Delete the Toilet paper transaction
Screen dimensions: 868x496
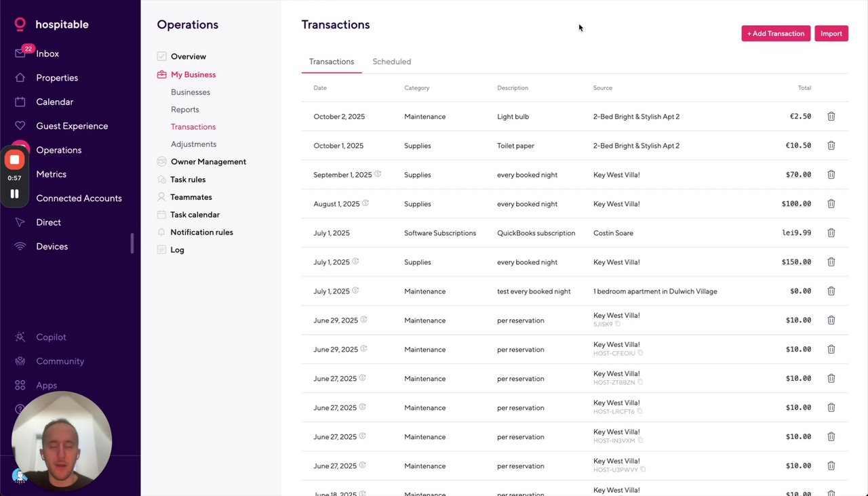[831, 146]
